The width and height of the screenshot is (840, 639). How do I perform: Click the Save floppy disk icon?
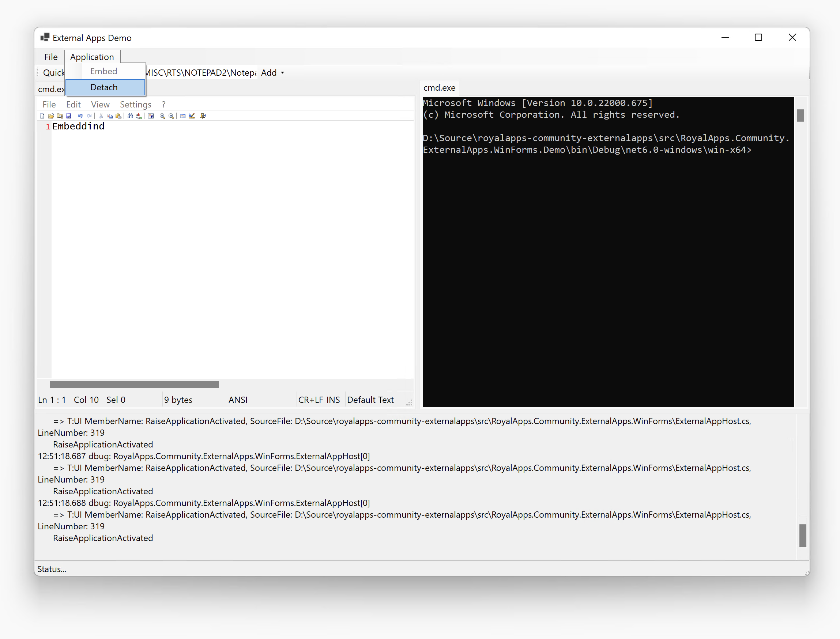pyautogui.click(x=69, y=116)
